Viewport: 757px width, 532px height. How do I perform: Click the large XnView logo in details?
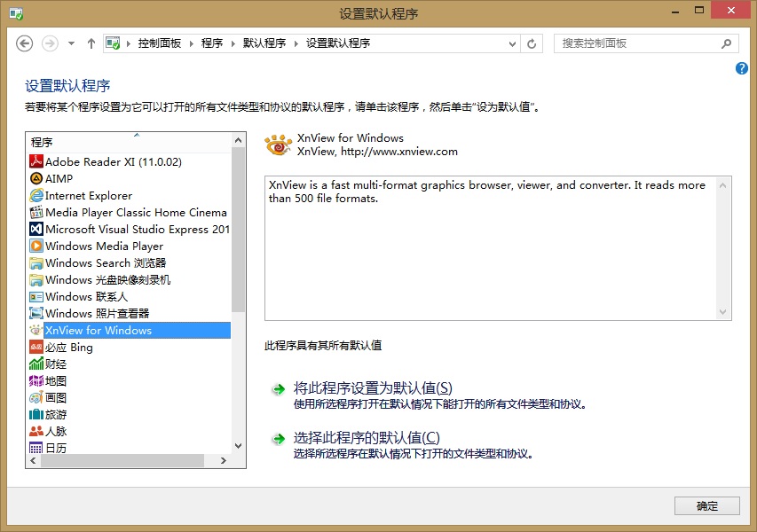pos(278,145)
